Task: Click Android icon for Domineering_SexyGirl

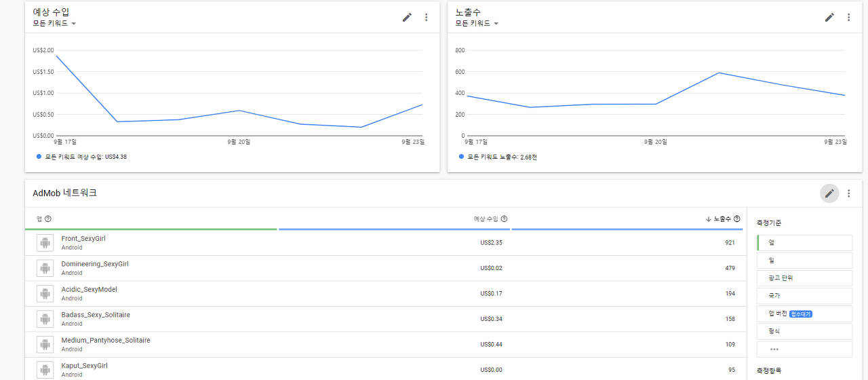Action: click(45, 268)
